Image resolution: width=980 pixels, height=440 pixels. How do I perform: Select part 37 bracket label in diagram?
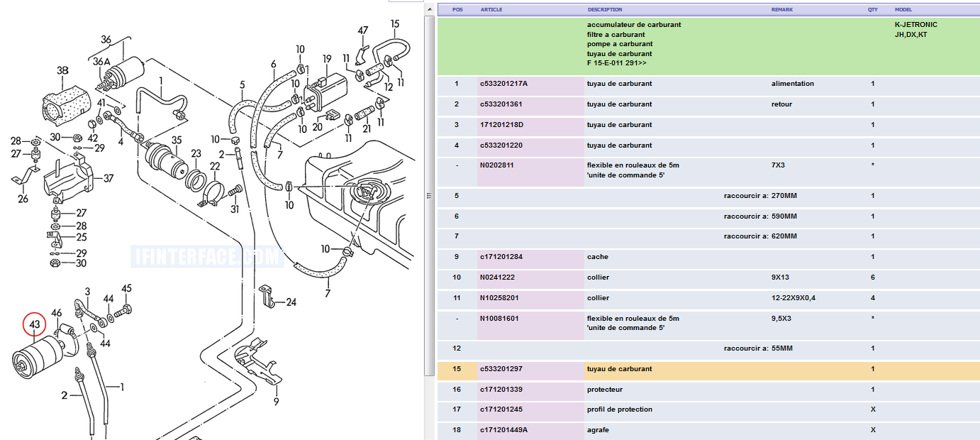[108, 178]
